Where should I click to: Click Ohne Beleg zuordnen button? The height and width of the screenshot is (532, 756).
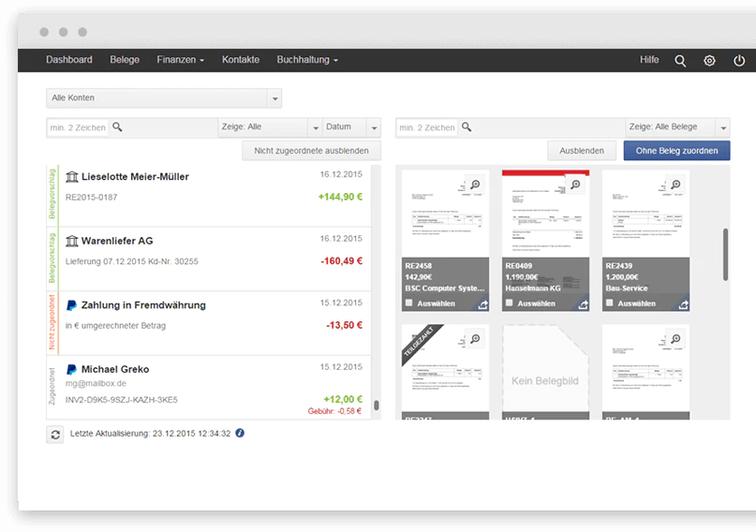coord(676,151)
